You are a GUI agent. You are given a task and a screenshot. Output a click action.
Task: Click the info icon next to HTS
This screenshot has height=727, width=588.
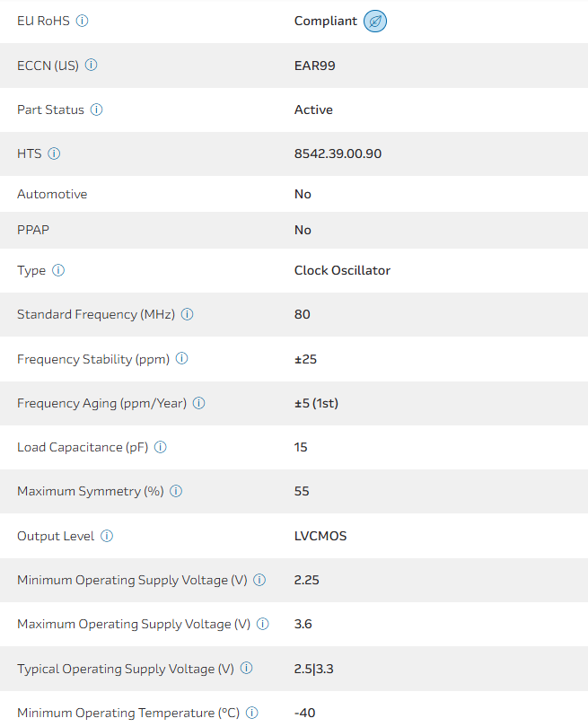(x=54, y=153)
